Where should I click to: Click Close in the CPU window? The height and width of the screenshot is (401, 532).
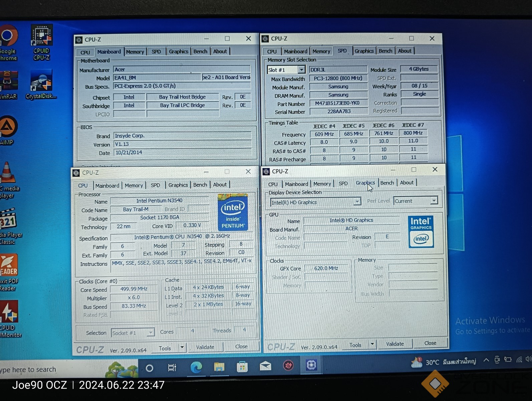pos(241,347)
